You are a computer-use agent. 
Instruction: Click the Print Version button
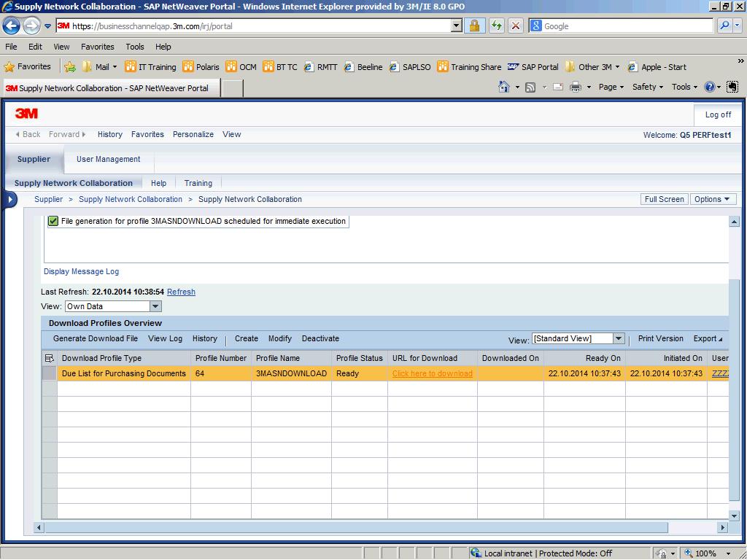(660, 338)
